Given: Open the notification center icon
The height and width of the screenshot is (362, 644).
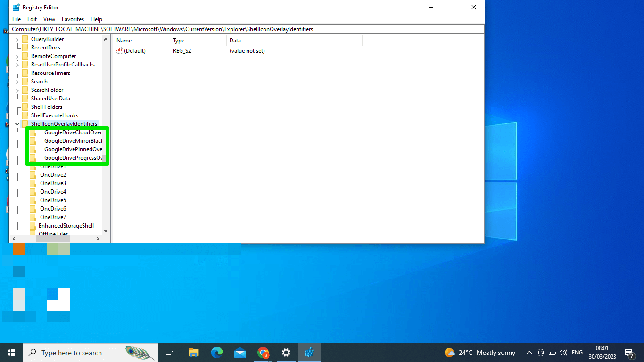Looking at the screenshot, I should click(629, 353).
